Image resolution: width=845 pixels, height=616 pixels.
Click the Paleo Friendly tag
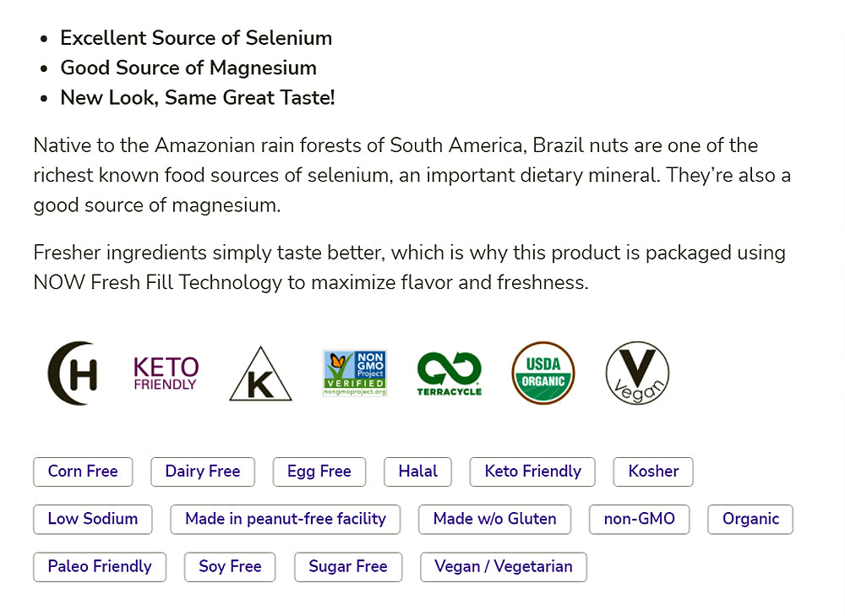100,566
